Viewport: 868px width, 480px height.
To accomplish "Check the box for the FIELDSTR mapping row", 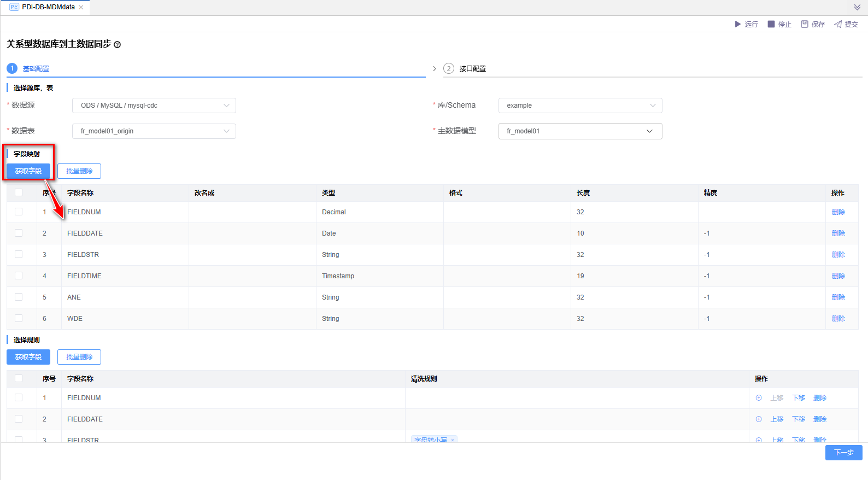I will click(19, 254).
